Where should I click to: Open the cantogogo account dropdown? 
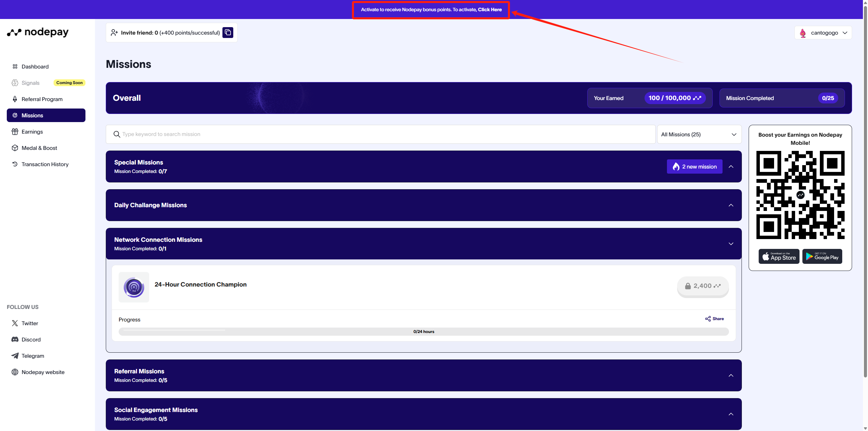823,33
